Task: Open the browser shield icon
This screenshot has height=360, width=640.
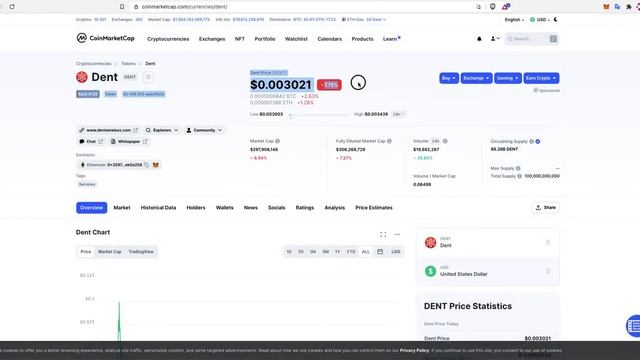Action: click(493, 7)
